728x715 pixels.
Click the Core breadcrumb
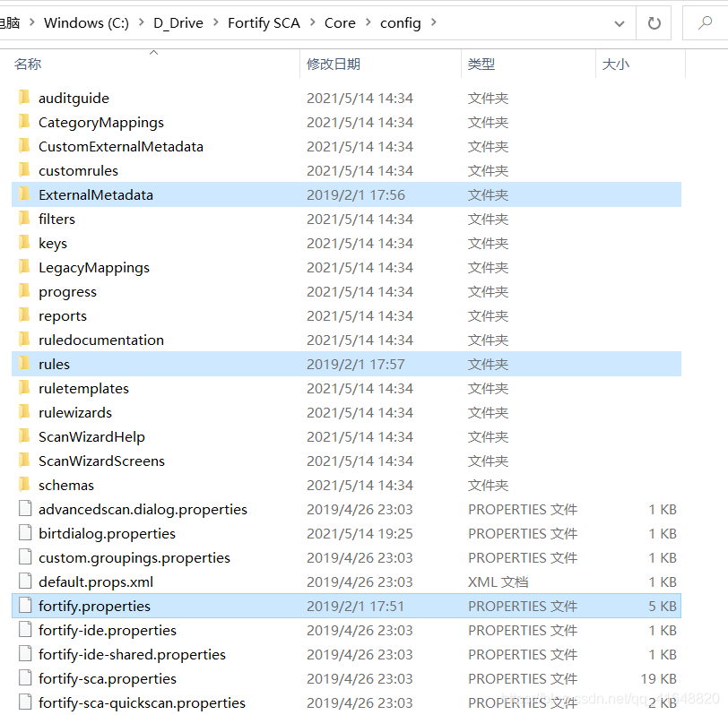(340, 22)
